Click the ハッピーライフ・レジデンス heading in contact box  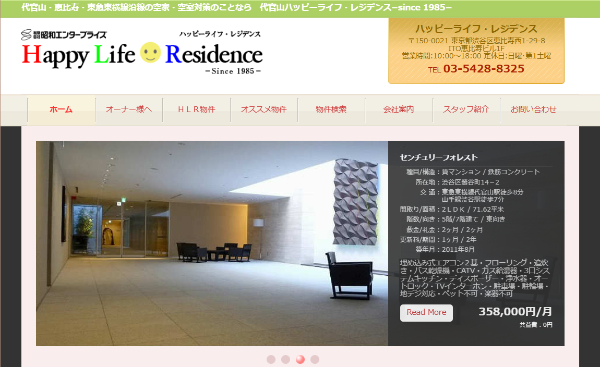point(476,29)
